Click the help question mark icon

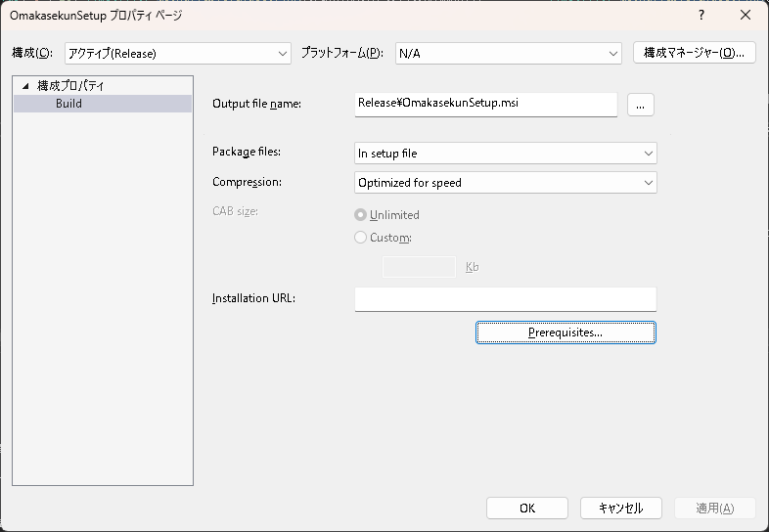click(x=701, y=16)
